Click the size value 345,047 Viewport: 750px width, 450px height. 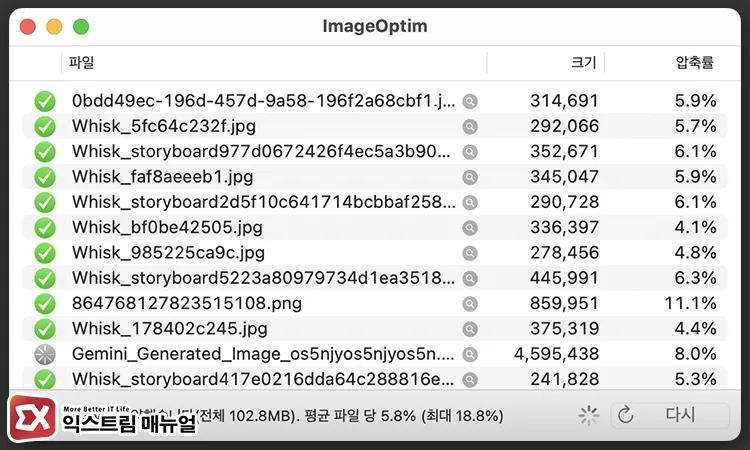point(564,177)
